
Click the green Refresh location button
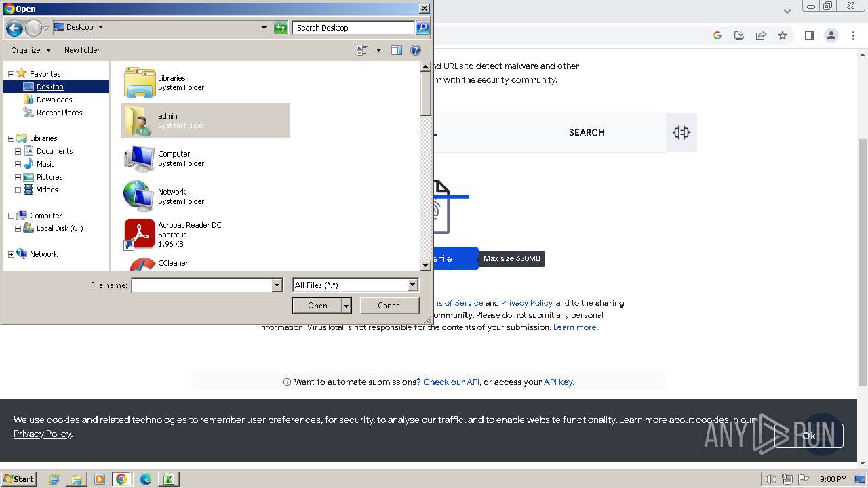point(281,28)
